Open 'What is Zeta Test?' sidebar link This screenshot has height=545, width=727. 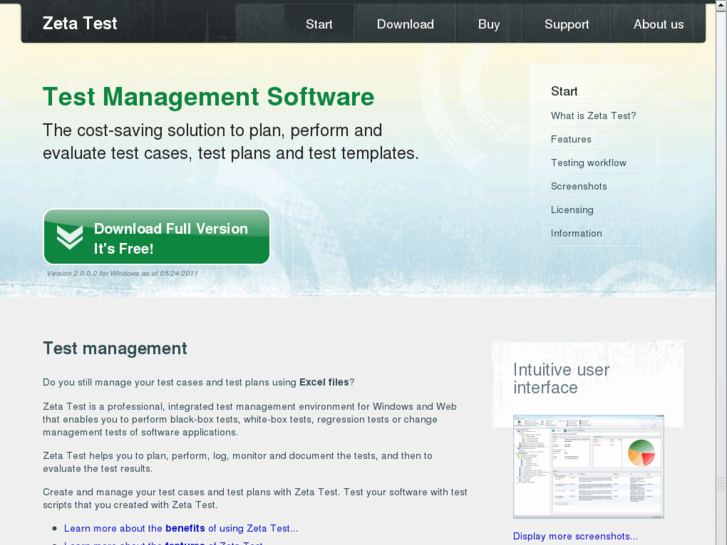coord(593,115)
